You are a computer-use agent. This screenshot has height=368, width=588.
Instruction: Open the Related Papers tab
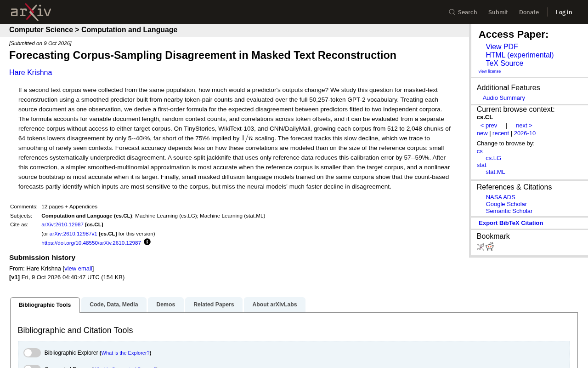click(214, 305)
